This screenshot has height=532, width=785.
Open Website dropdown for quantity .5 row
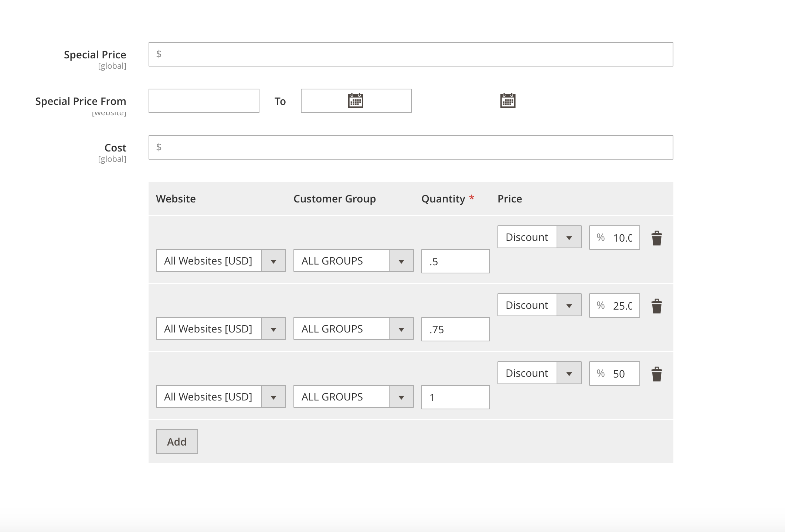coord(221,261)
